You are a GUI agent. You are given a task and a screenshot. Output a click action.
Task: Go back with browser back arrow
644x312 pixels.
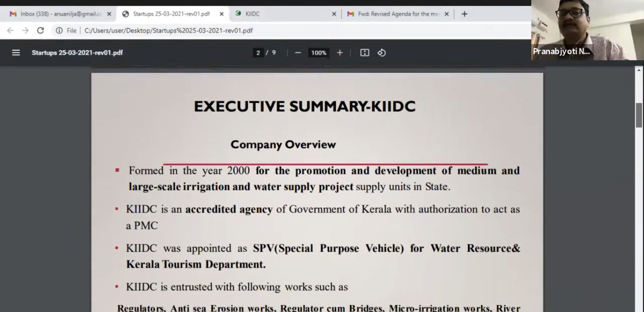point(10,30)
